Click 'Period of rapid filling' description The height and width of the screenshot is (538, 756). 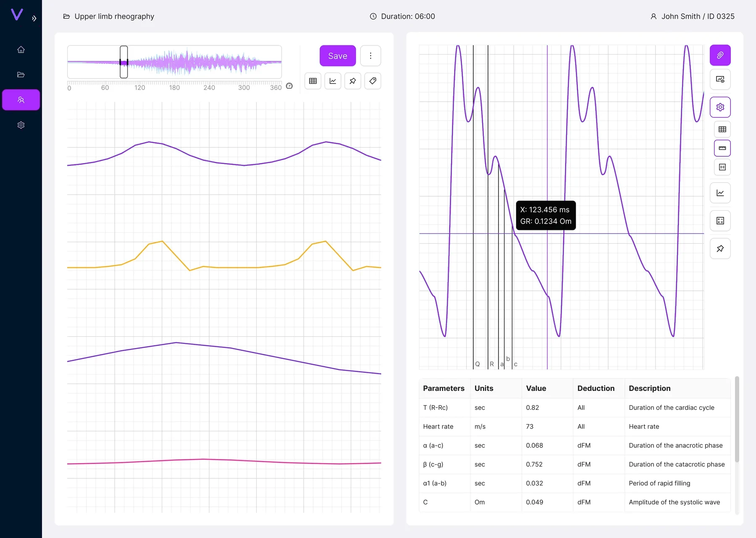coord(659,483)
